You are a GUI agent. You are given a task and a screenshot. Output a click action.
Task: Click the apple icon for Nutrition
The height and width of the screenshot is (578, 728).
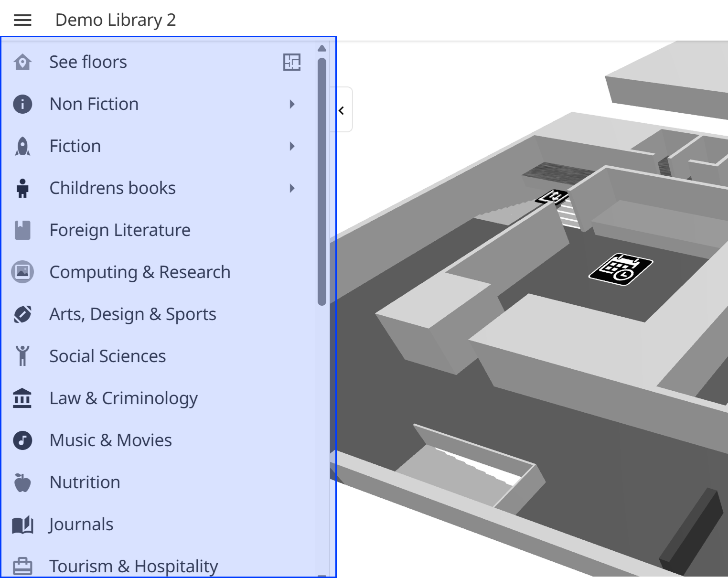(22, 482)
